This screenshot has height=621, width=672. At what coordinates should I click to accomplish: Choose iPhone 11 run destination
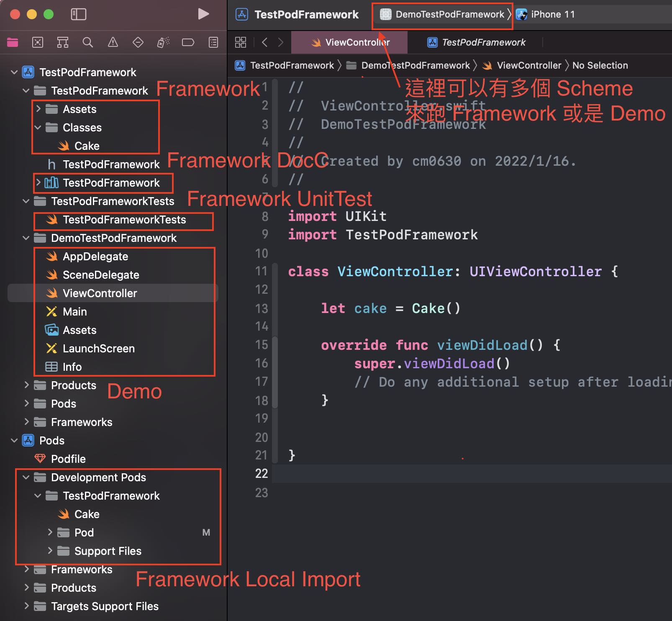552,15
